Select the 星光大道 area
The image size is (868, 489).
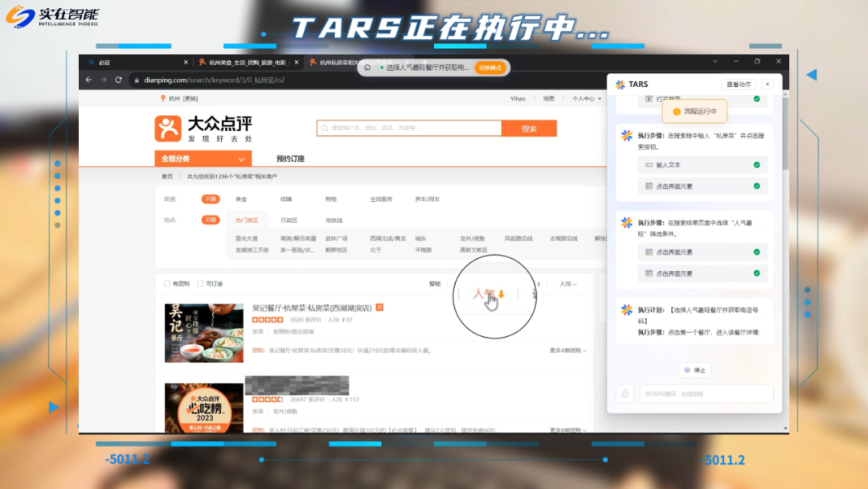click(x=247, y=239)
